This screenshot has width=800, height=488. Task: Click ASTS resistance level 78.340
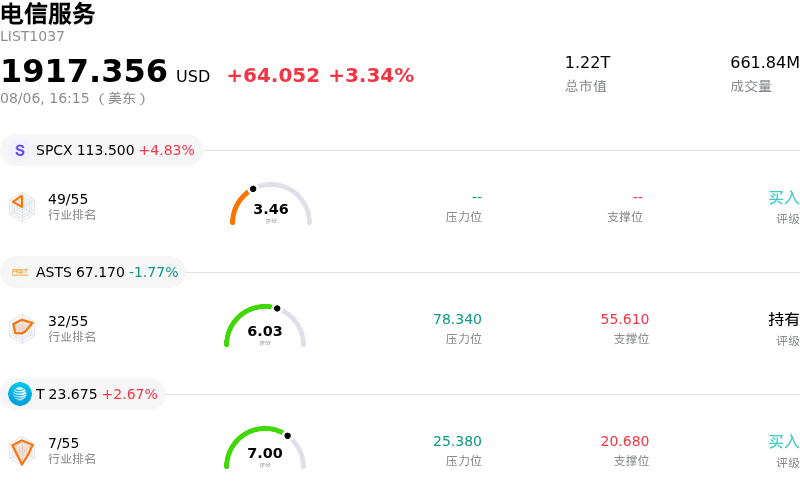pyautogui.click(x=457, y=319)
